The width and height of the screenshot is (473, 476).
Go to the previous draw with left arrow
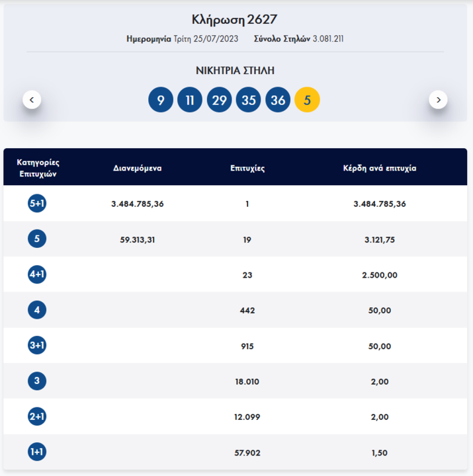(x=32, y=100)
